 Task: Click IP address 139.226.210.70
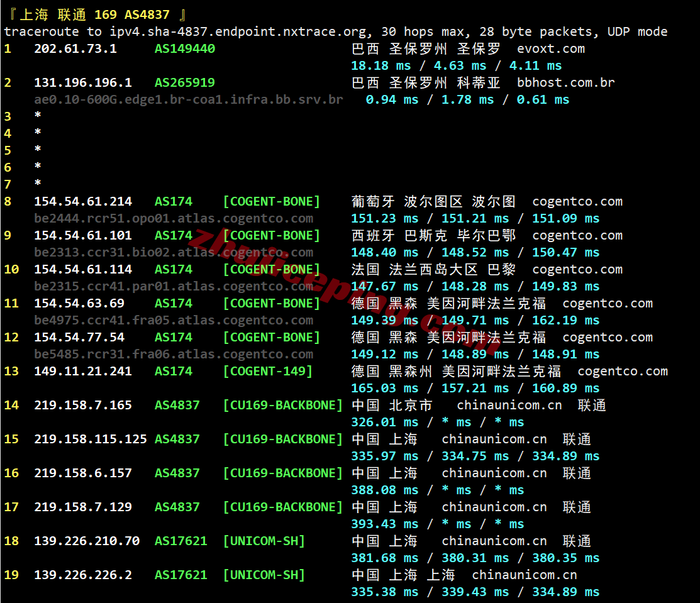coord(87,541)
